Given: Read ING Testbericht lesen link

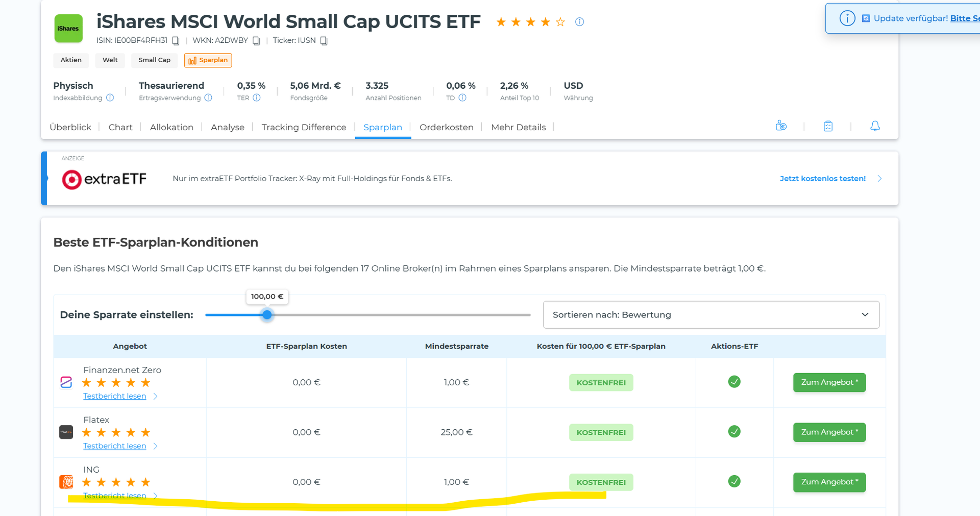Looking at the screenshot, I should click(x=115, y=496).
